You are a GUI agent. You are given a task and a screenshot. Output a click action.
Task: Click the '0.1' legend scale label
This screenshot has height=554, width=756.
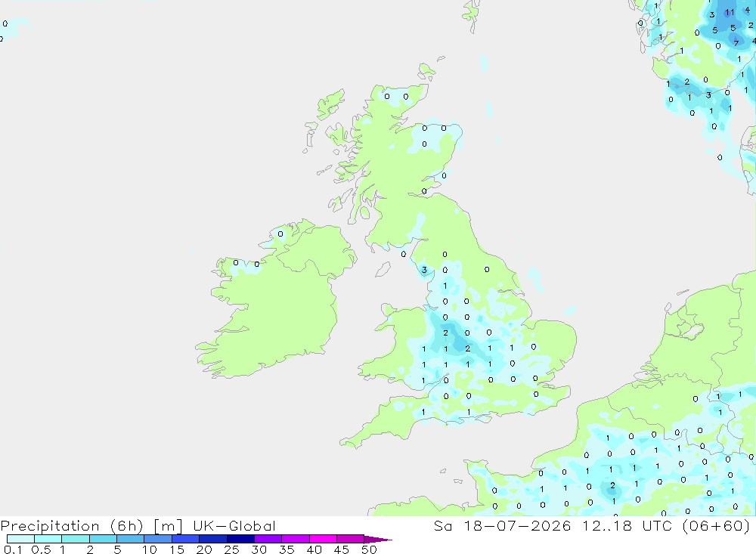[x=13, y=549]
